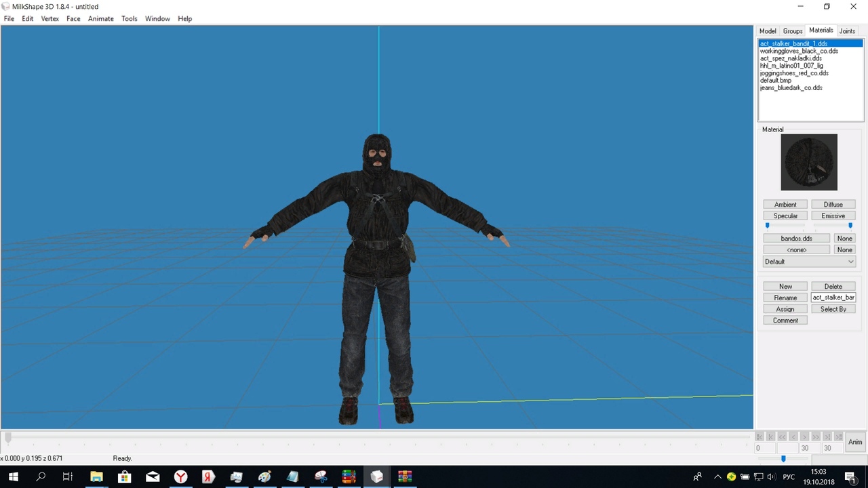
Task: Open the volume icon in system tray
Action: pyautogui.click(x=771, y=476)
